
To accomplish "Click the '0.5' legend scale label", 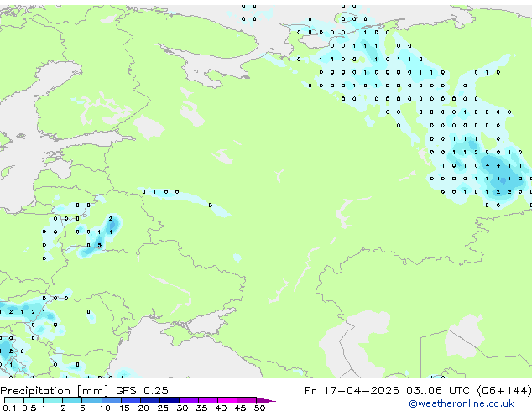I will click(x=29, y=408).
